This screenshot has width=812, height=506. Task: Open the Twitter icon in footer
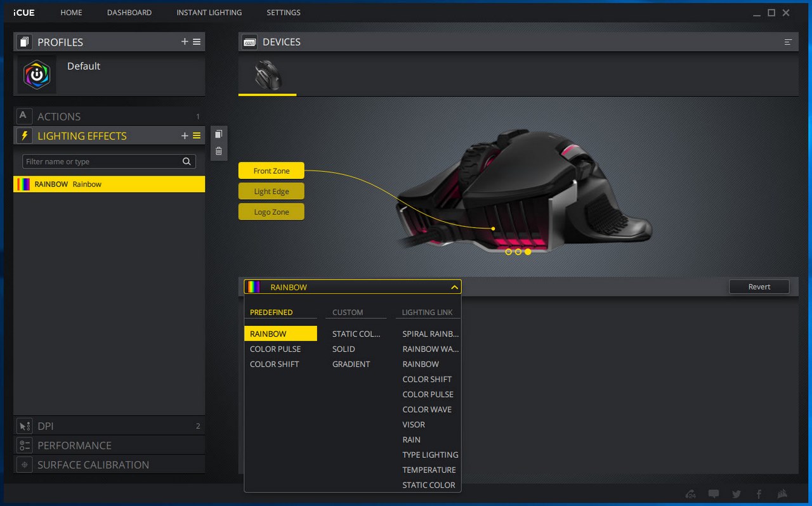click(736, 494)
